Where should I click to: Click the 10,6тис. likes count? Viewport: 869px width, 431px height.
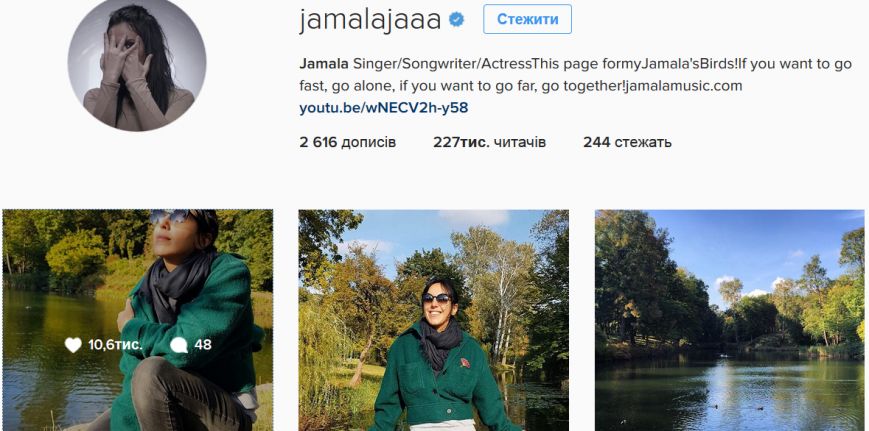tap(115, 345)
